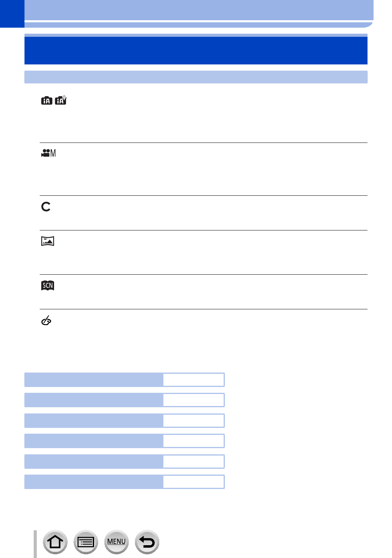Select the C Custom mode icon
The width and height of the screenshot is (392, 558).
coord(46,207)
